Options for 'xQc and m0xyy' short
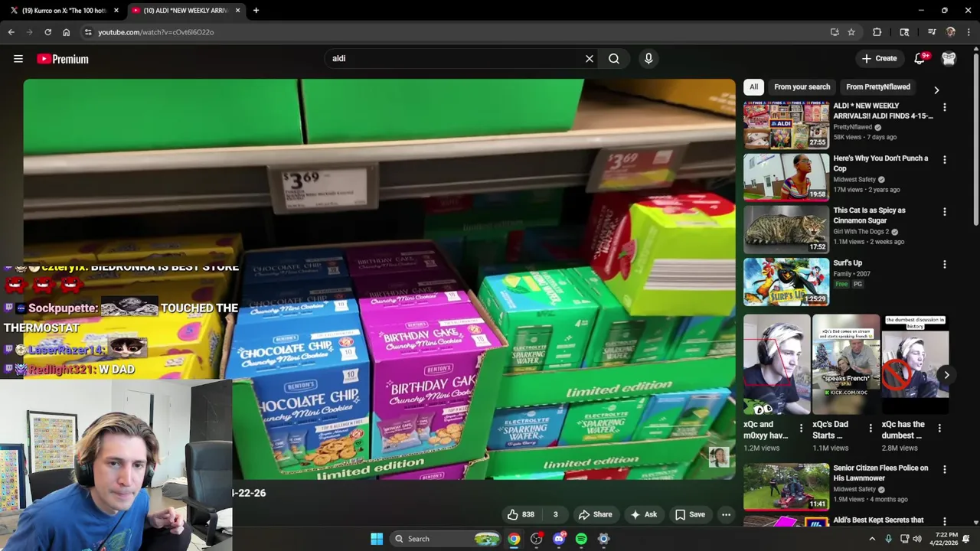980x551 pixels. coord(801,428)
